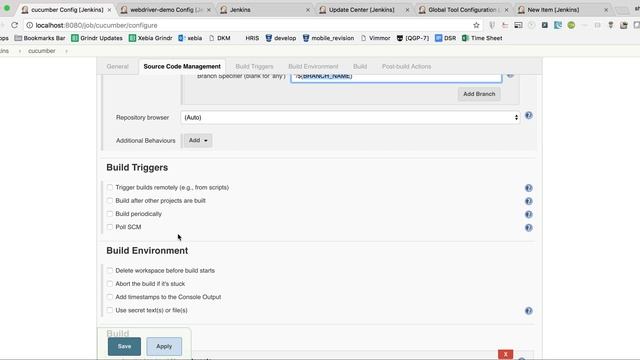
Task: Open develop bookmark
Action: click(x=280, y=38)
